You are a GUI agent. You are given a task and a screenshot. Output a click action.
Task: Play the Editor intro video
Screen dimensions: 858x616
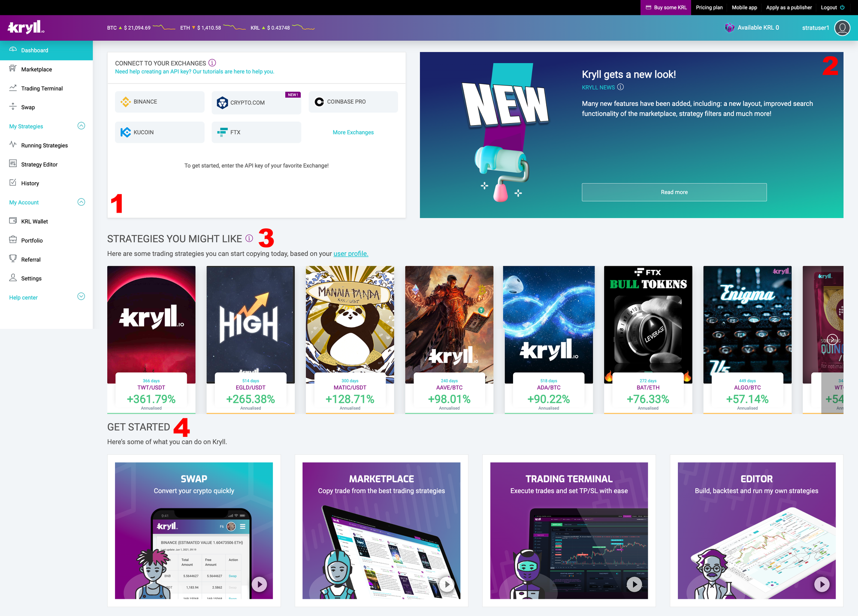pos(822,584)
